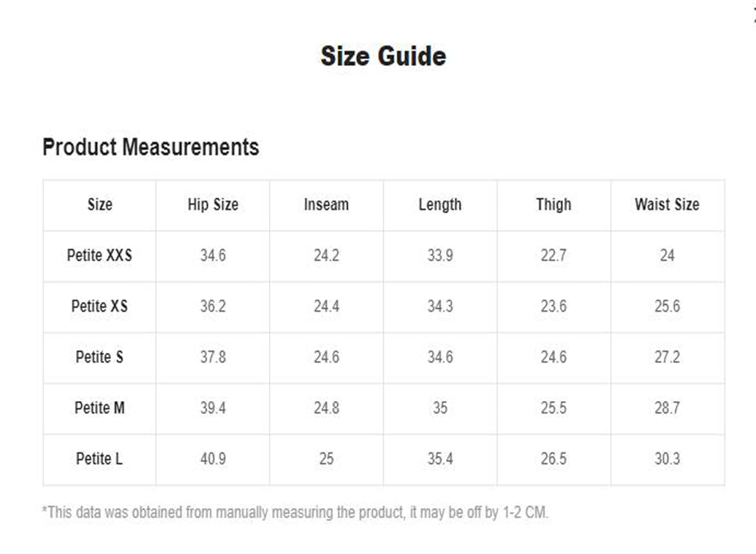756x554 pixels.
Task: Click the 30.3 waist size cell
Action: coord(667,459)
